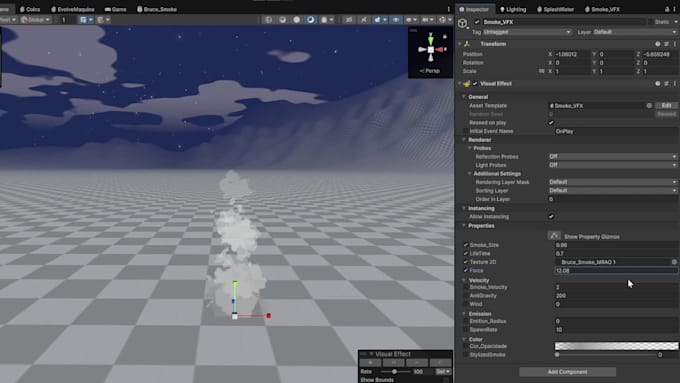Open the Light Probes dropdown
Screen dimensions: 680x383
click(612, 165)
